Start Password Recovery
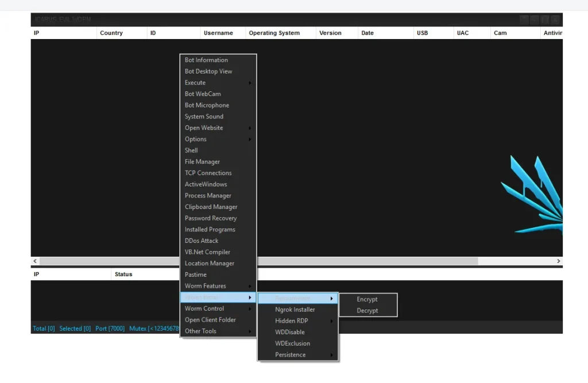 [210, 218]
